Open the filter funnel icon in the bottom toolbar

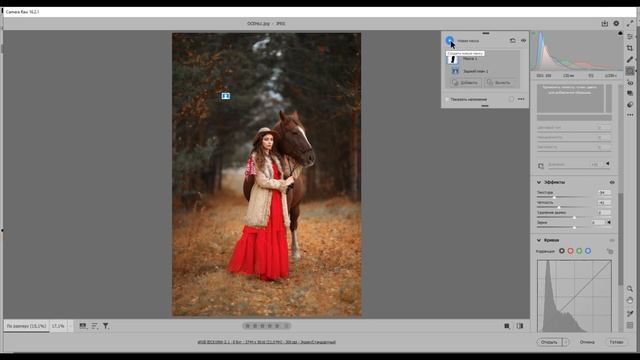pos(106,326)
